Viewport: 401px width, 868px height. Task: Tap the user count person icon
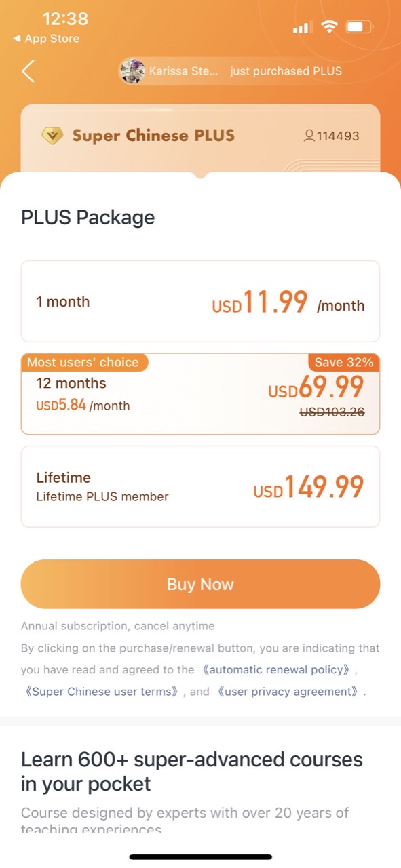pos(309,136)
